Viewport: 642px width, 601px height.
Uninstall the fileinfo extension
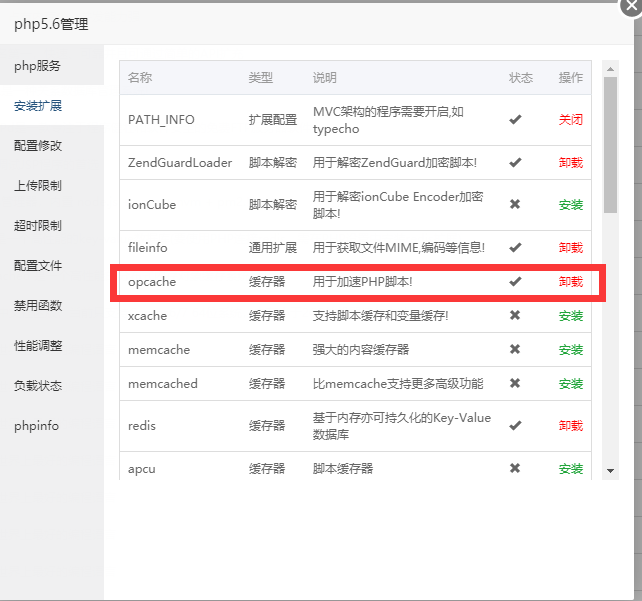[571, 247]
